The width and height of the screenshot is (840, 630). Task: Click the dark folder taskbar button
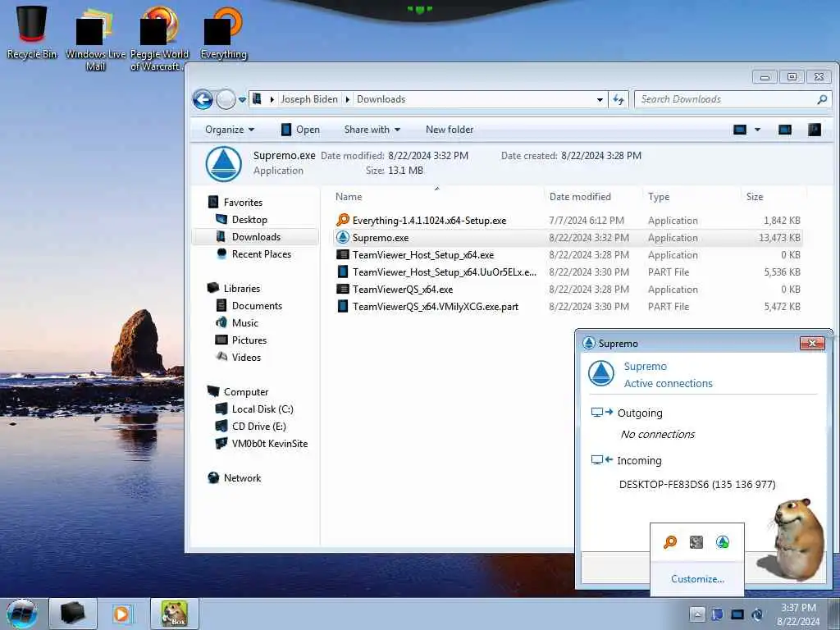coord(73,614)
